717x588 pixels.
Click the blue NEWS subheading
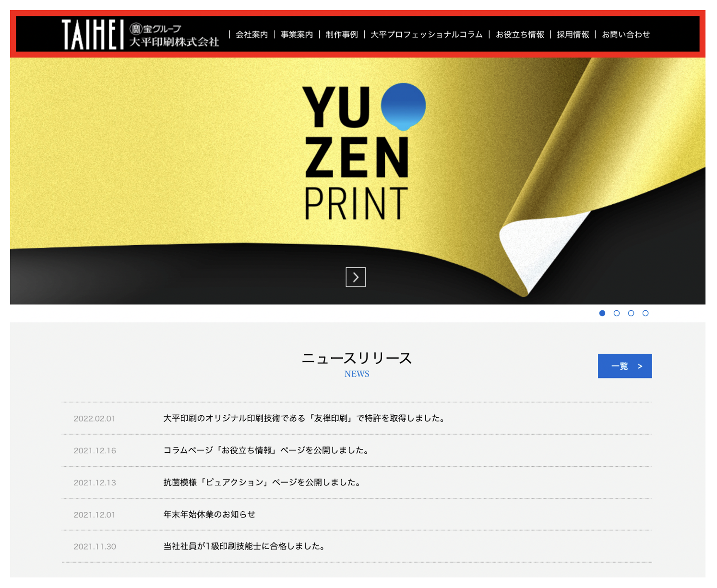click(x=357, y=374)
